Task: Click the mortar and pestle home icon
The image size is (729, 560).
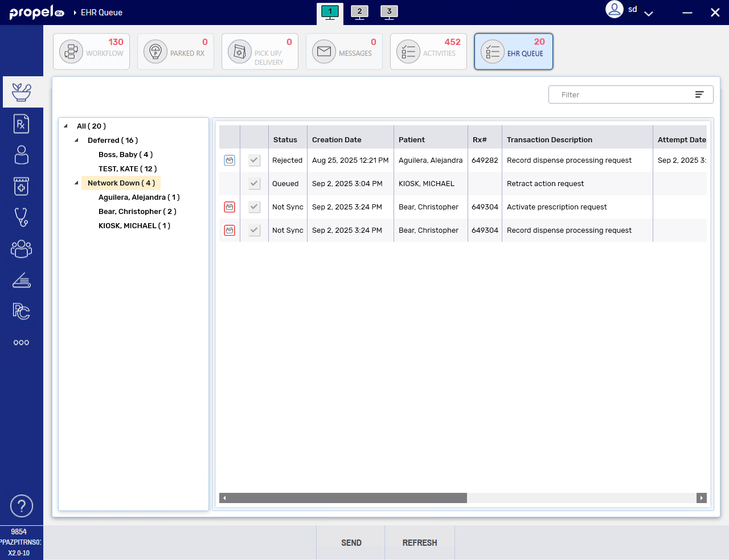Action: [x=21, y=92]
